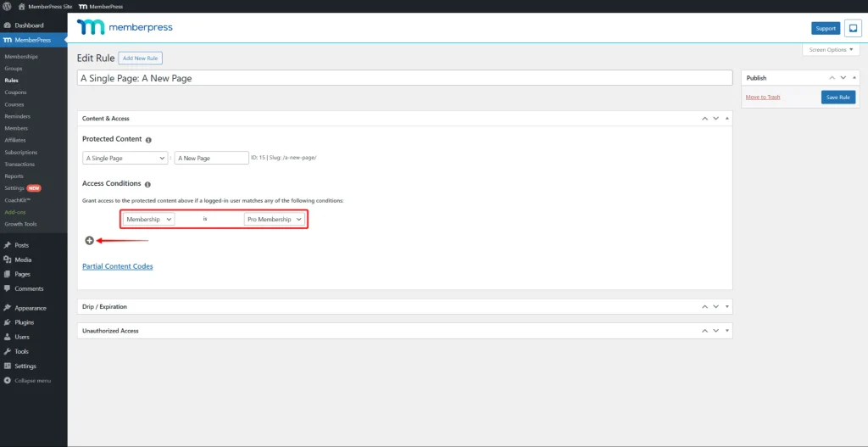The image size is (868, 447).
Task: Click the Posts pin icon
Action: [7, 245]
